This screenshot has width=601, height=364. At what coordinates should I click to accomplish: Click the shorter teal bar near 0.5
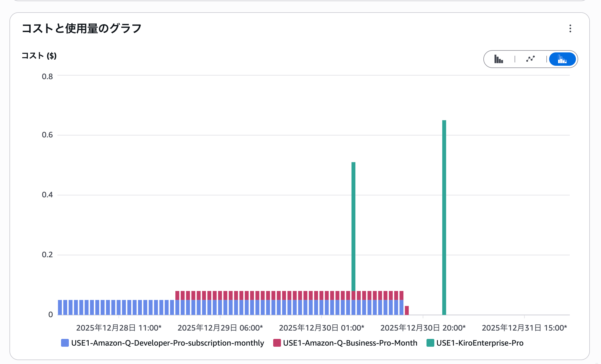click(x=353, y=226)
